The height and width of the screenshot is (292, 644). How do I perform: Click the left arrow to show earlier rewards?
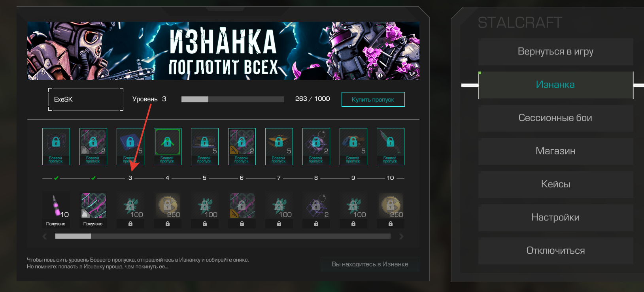(45, 236)
